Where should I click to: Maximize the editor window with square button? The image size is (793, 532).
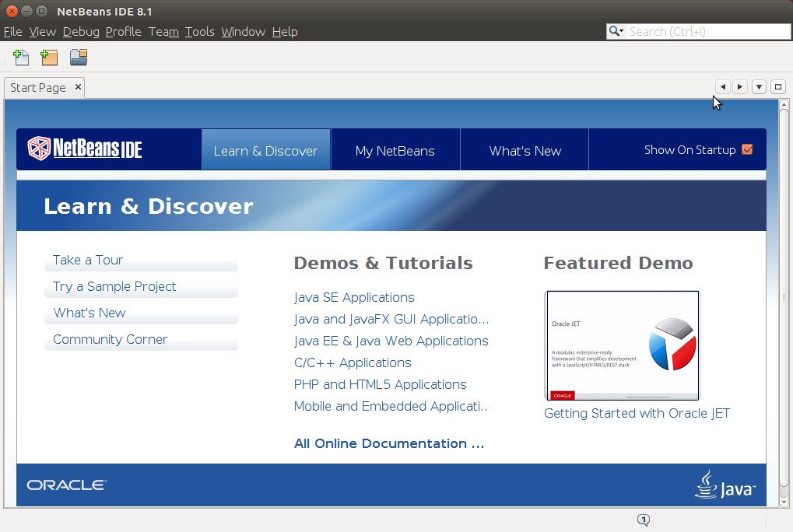pyautogui.click(x=778, y=87)
